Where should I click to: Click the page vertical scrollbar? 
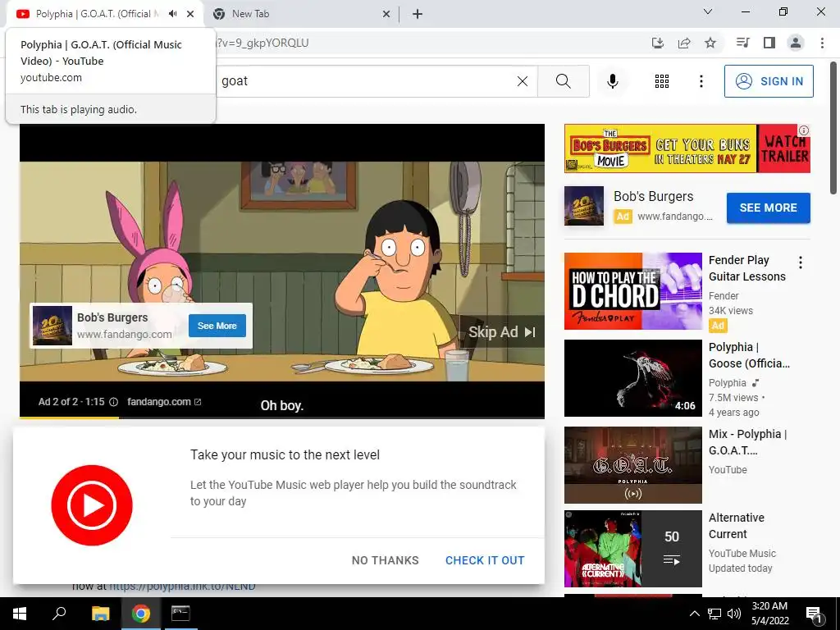pos(833,128)
